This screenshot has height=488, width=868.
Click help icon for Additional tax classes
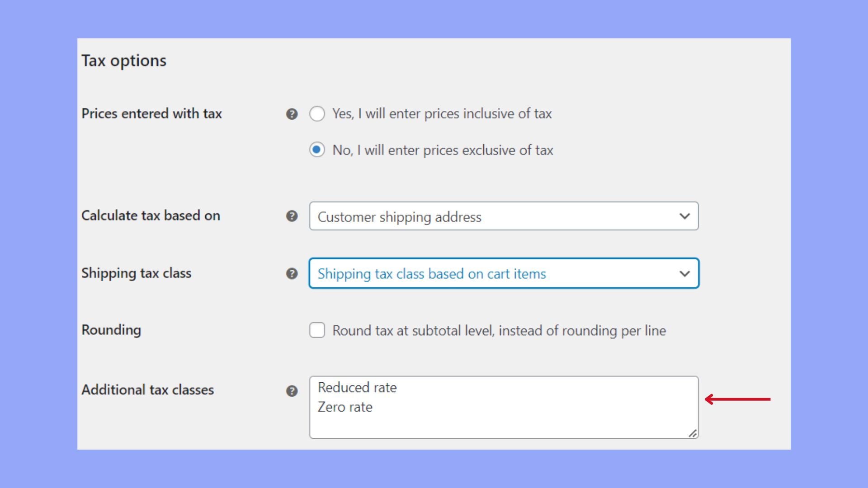292,391
